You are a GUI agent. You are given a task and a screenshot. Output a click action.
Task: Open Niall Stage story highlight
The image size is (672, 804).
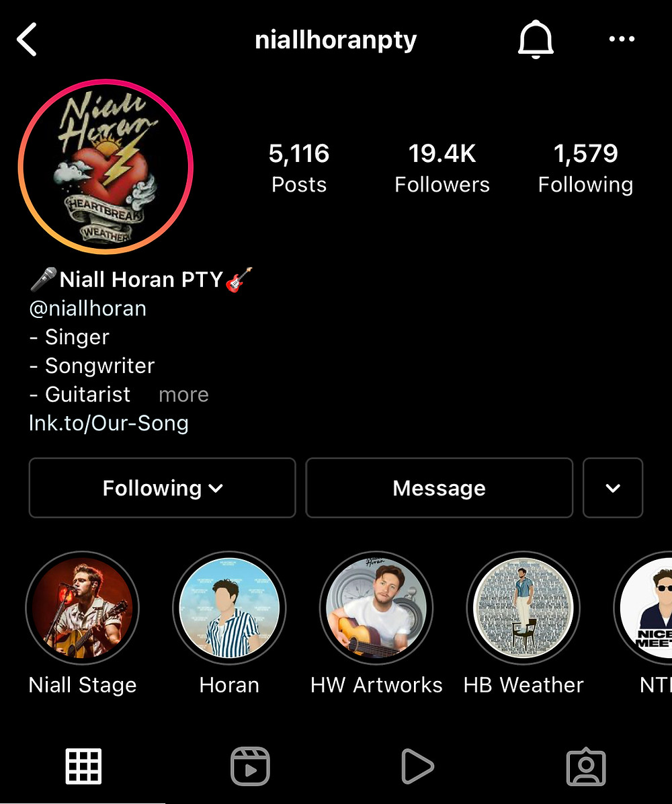pyautogui.click(x=83, y=623)
